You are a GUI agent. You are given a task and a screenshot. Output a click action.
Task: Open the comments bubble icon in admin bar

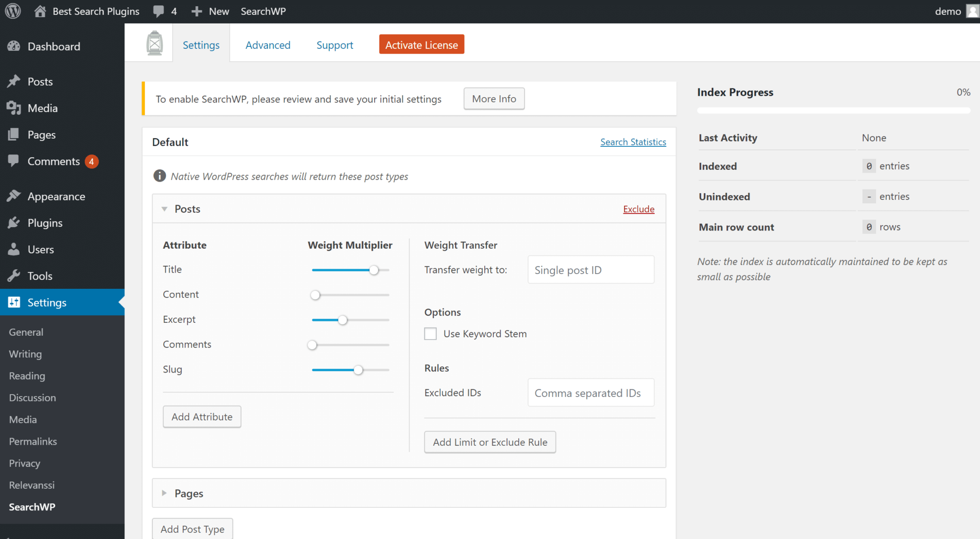158,11
